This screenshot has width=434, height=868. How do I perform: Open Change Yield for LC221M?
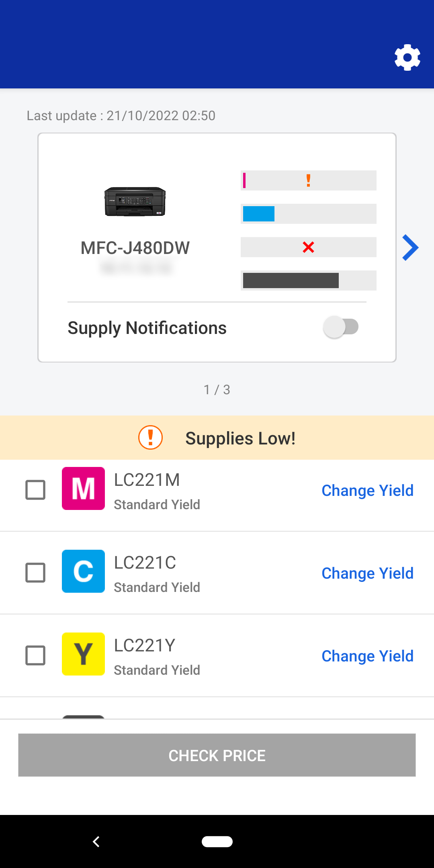(367, 491)
